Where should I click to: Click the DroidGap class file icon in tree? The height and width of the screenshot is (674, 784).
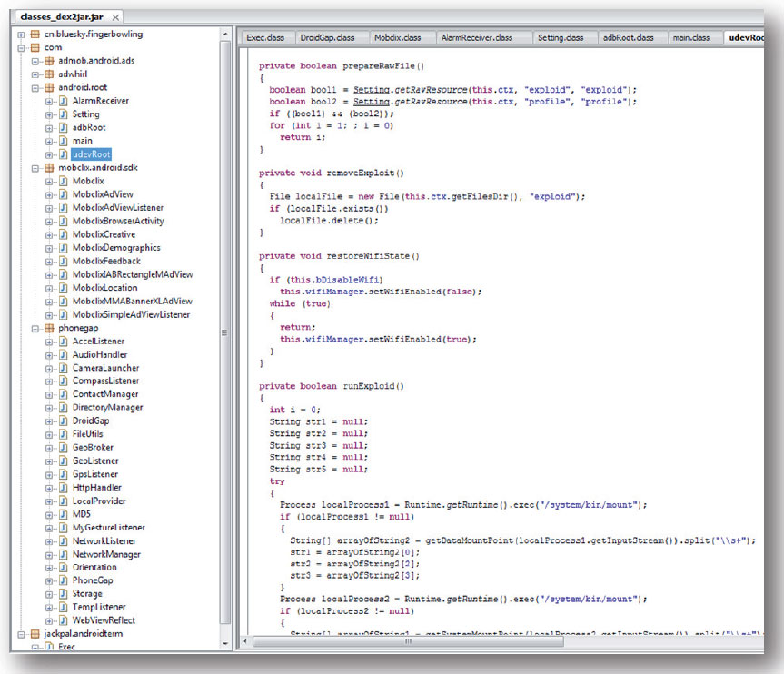tap(63, 421)
